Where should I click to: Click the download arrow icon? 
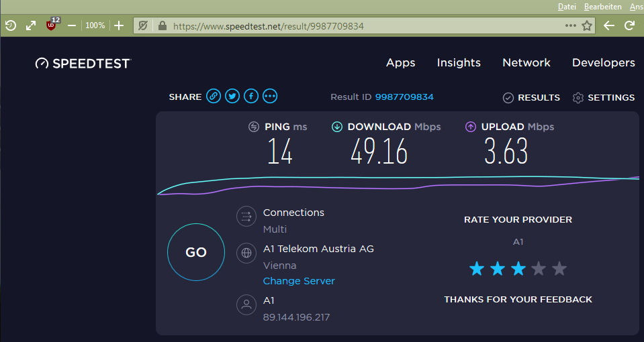coord(337,127)
